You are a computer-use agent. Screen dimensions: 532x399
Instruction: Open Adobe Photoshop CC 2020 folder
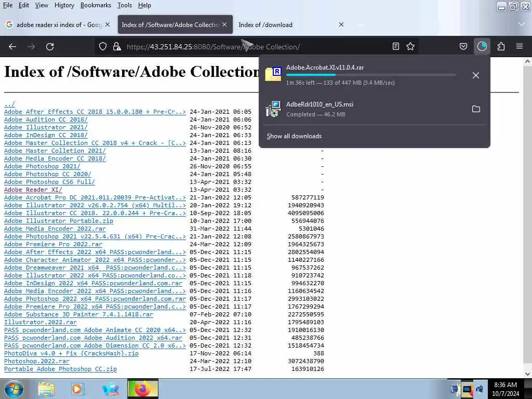[x=47, y=174]
